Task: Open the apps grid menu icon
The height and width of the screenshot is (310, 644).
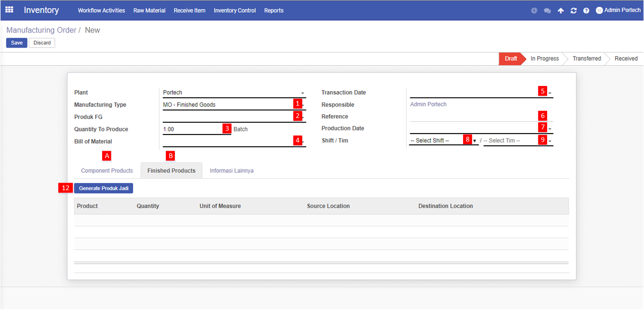Action: (9, 10)
